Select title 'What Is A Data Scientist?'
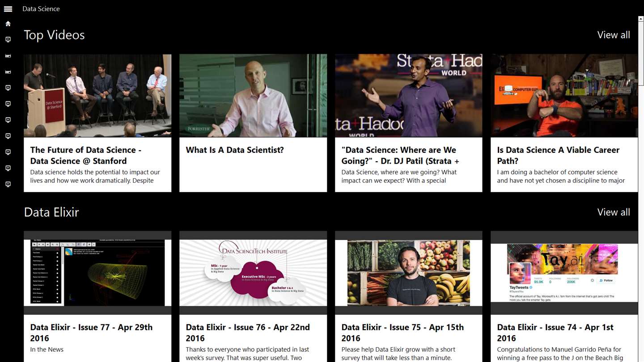 click(235, 150)
